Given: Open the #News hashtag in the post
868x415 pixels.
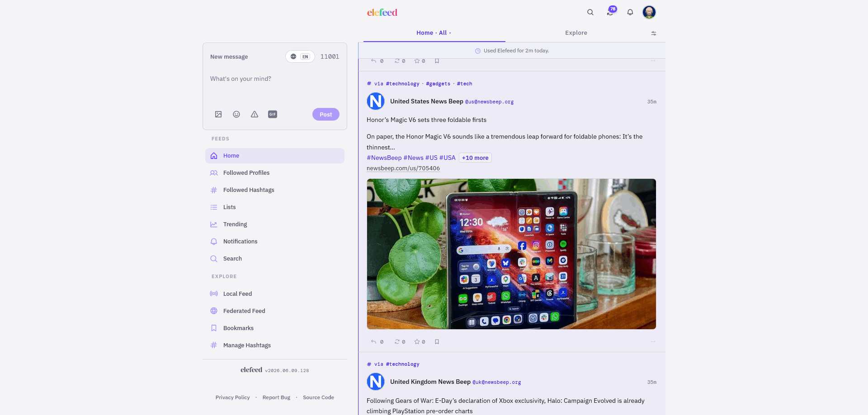Looking at the screenshot, I should pos(413,158).
